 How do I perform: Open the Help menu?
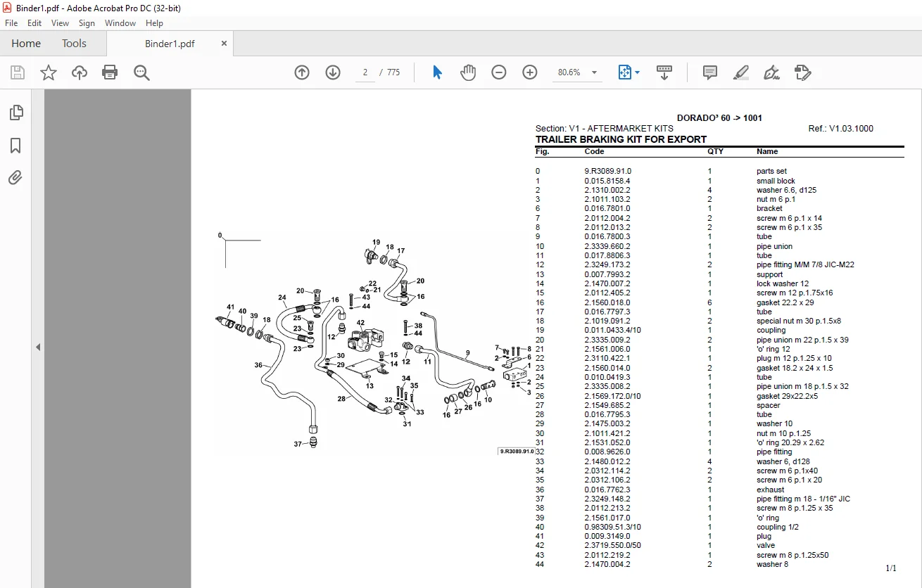click(x=154, y=23)
